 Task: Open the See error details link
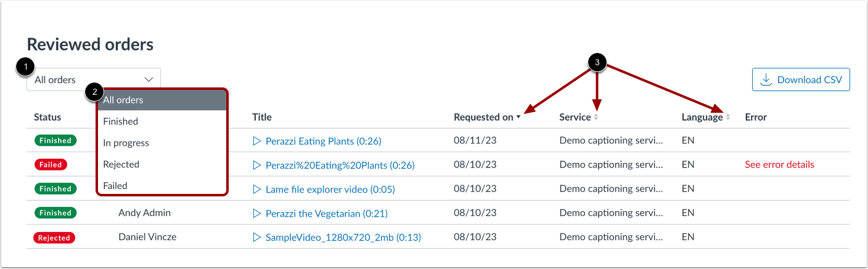(x=779, y=164)
